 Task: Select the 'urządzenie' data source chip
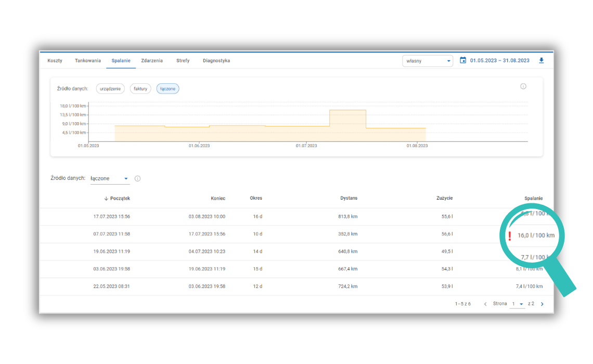[x=110, y=89]
